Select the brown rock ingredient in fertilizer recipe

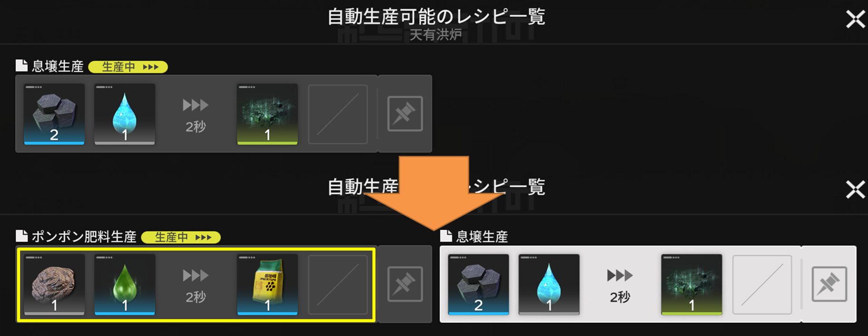click(54, 285)
